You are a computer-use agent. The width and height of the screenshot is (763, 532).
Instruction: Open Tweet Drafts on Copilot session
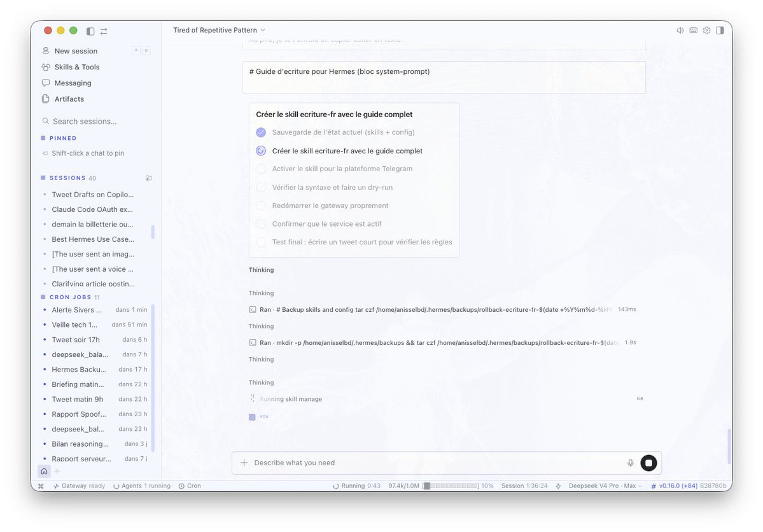coord(92,195)
